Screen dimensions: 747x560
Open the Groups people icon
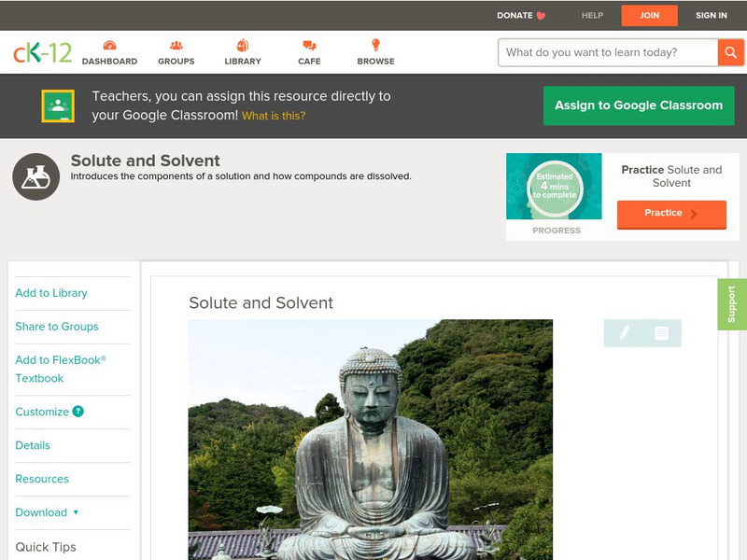(x=176, y=45)
